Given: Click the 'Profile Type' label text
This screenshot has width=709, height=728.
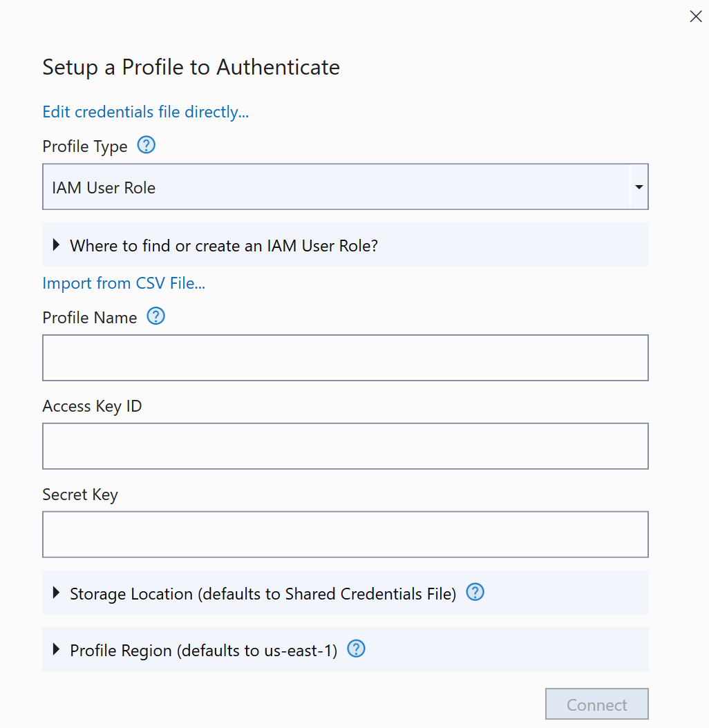Looking at the screenshot, I should pos(85,146).
